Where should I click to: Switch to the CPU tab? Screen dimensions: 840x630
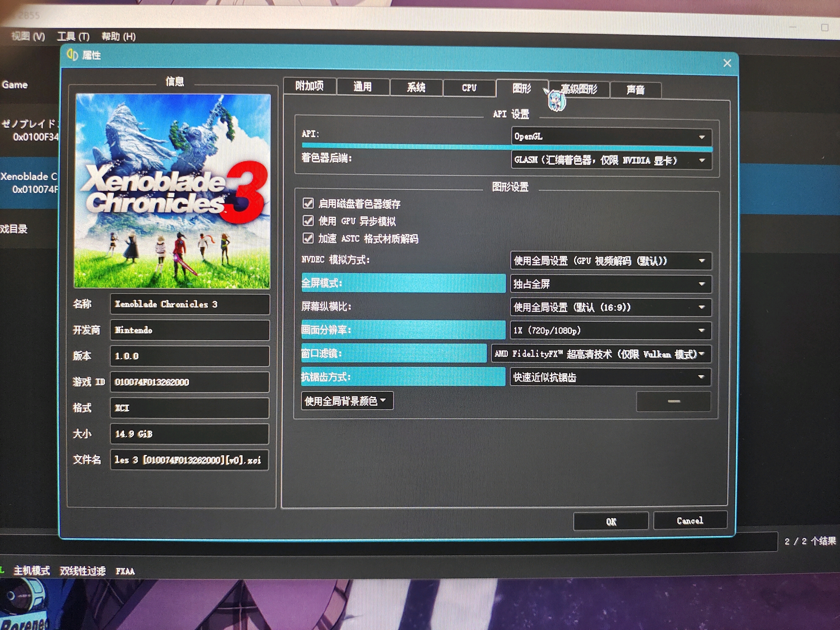[469, 88]
